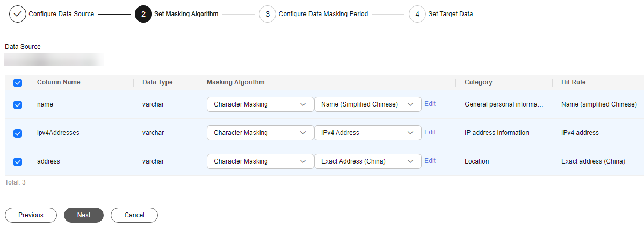This screenshot has width=644, height=227.
Task: Uncheck the name column checkbox
Action: 18,105
